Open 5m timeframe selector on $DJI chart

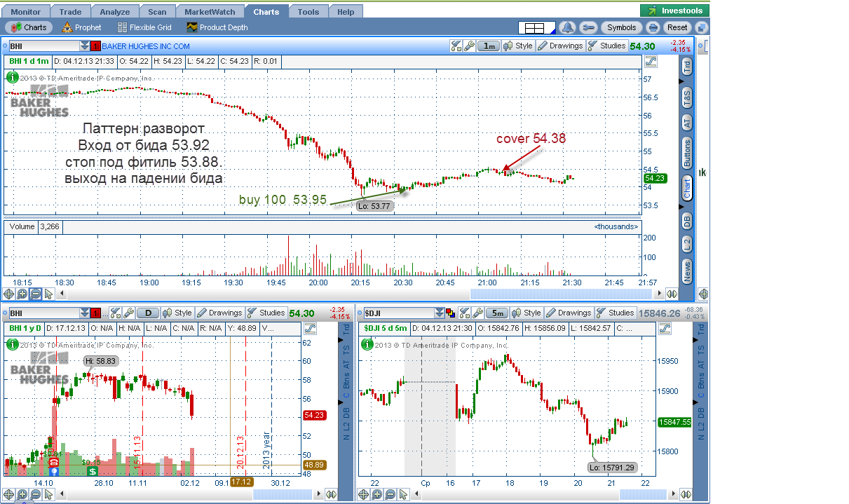pyautogui.click(x=498, y=313)
